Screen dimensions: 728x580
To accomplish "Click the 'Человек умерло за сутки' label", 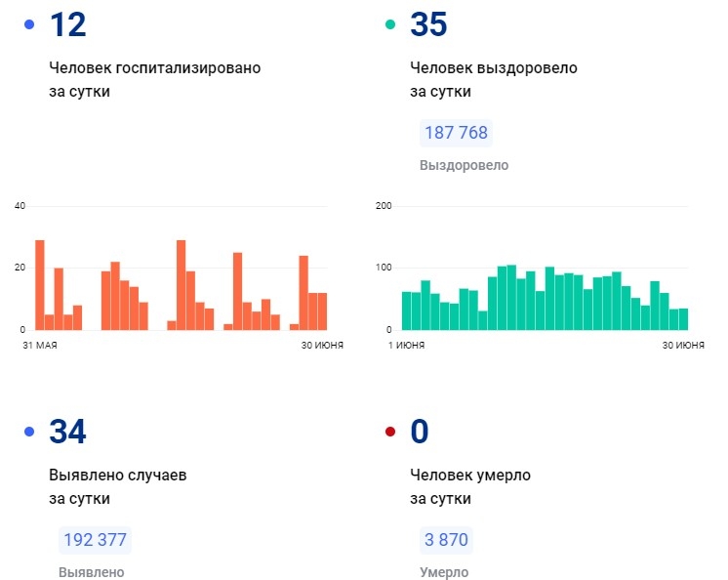I will [x=469, y=486].
